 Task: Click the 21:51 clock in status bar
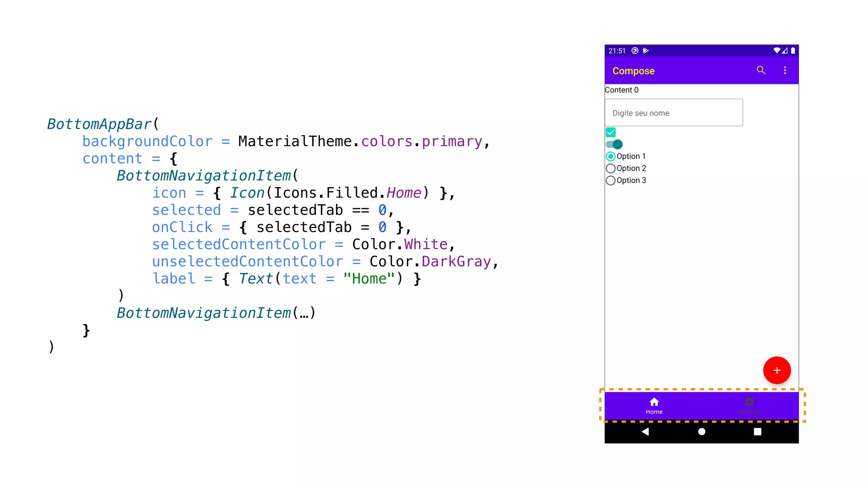point(617,51)
